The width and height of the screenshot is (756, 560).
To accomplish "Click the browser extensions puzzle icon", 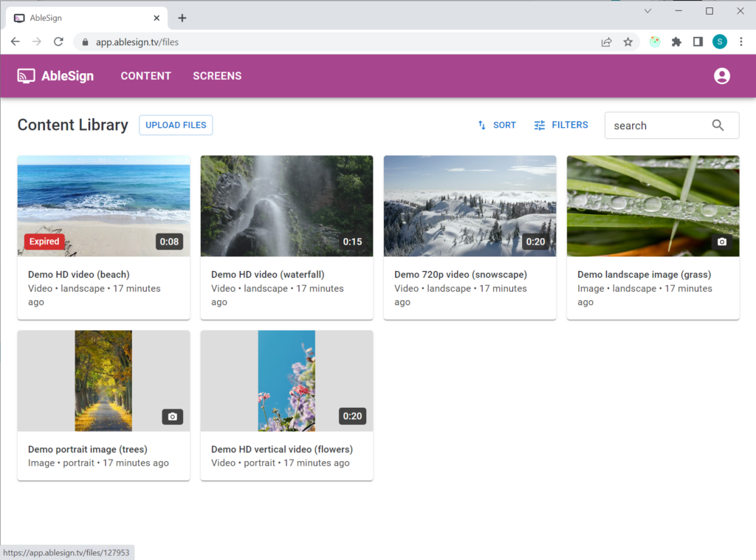I will point(676,41).
